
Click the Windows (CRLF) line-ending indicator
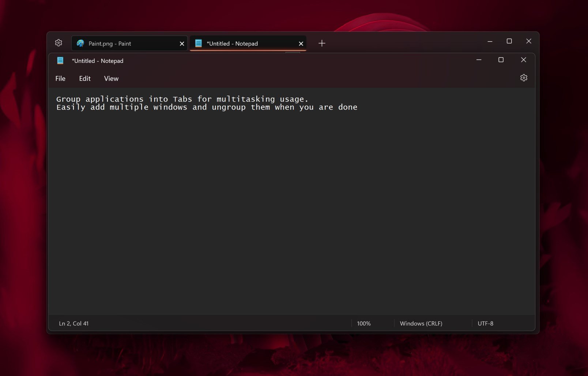(421, 323)
